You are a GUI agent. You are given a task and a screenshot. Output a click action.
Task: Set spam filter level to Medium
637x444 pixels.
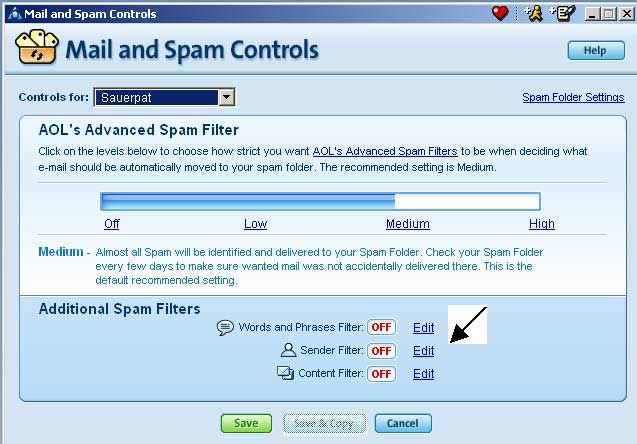pos(407,224)
